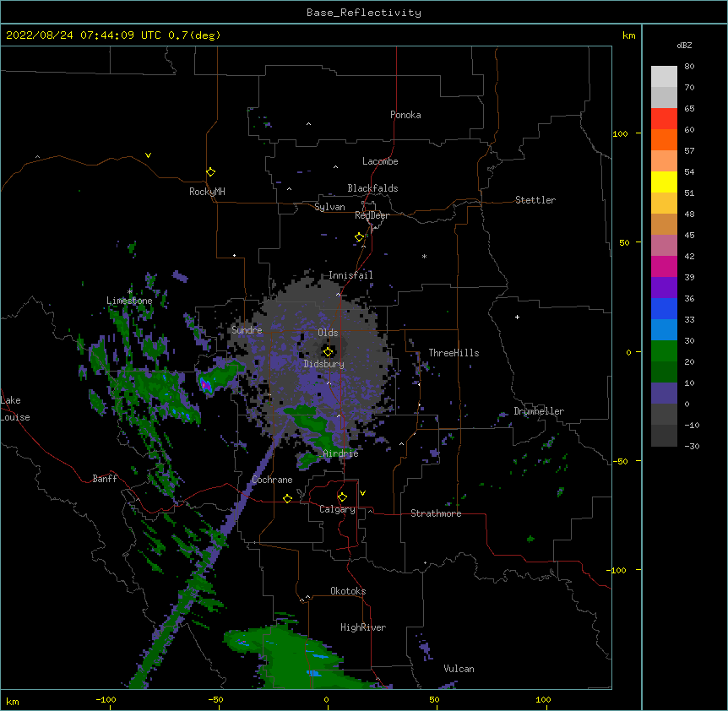
Task: Click the Didsbury city label
Action: click(324, 364)
